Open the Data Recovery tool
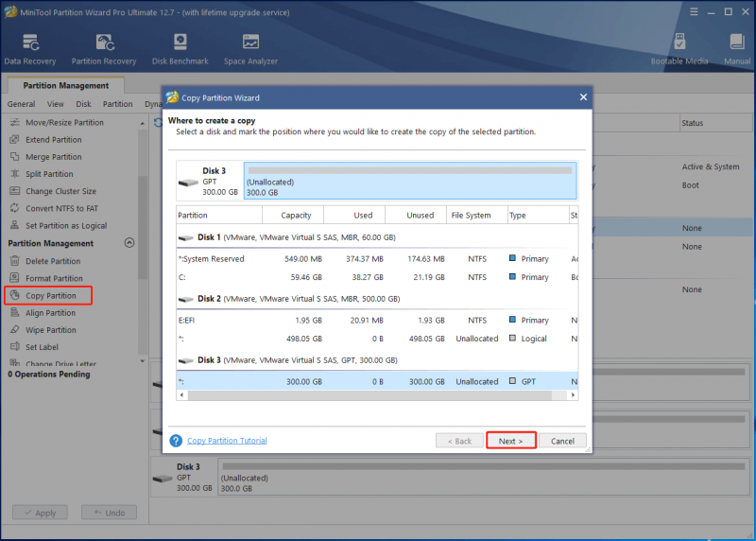The height and width of the screenshot is (541, 756). click(x=30, y=49)
